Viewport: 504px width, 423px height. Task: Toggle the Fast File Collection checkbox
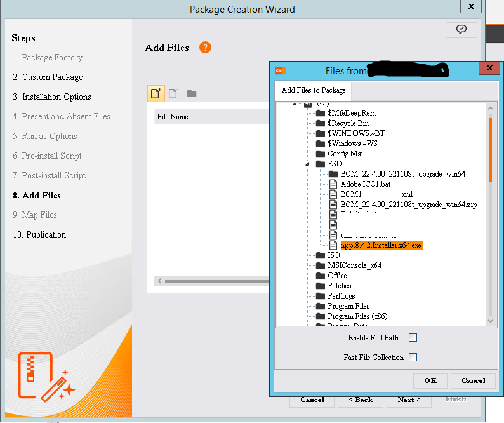pyautogui.click(x=413, y=358)
